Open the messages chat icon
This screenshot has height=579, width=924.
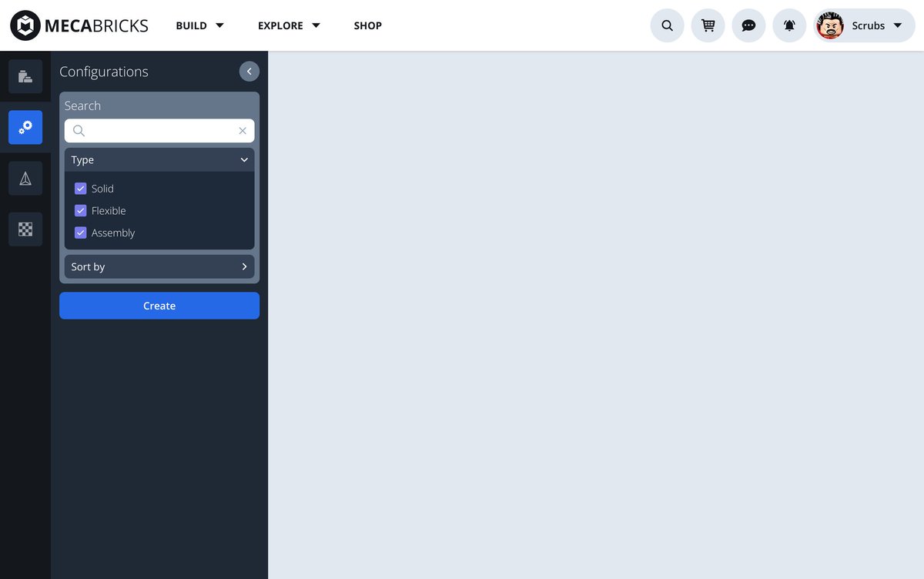pyautogui.click(x=748, y=25)
